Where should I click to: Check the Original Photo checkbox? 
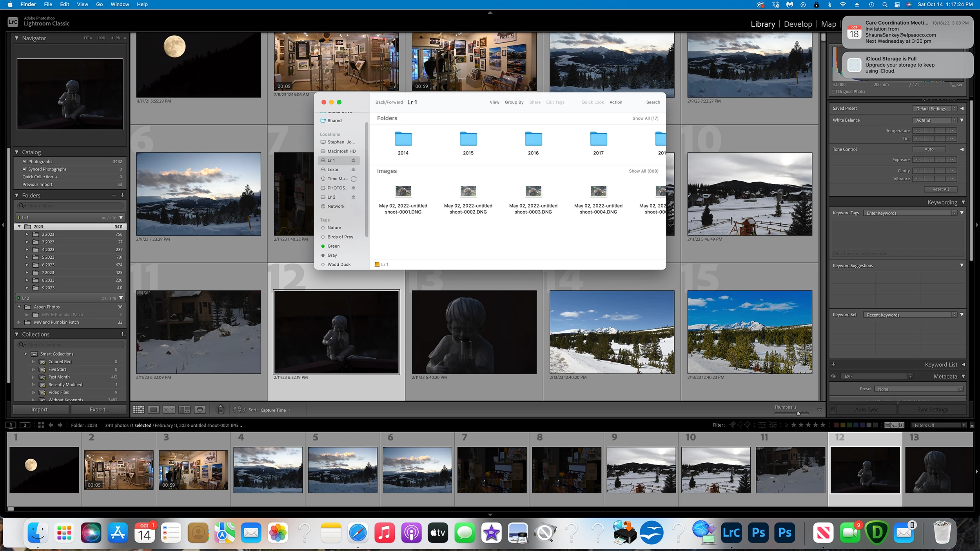[834, 92]
